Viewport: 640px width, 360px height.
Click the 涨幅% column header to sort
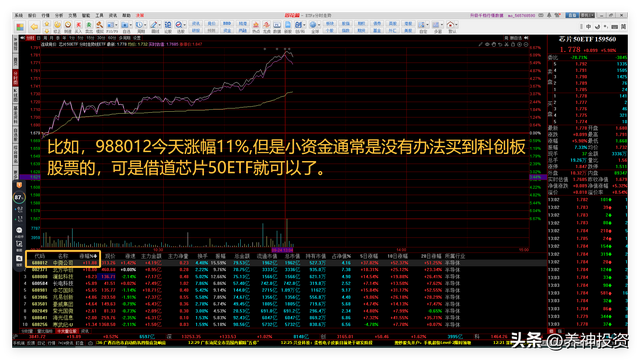[x=88, y=256]
